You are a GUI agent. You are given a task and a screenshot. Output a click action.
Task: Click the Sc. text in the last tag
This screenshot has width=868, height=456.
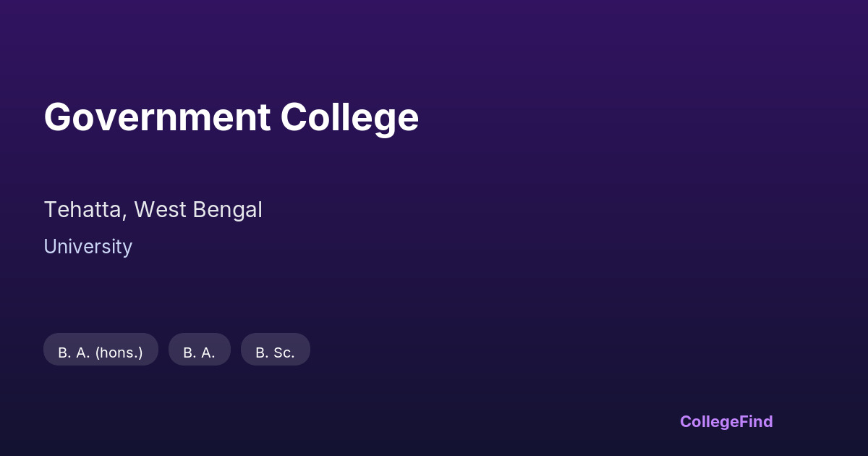coord(284,352)
